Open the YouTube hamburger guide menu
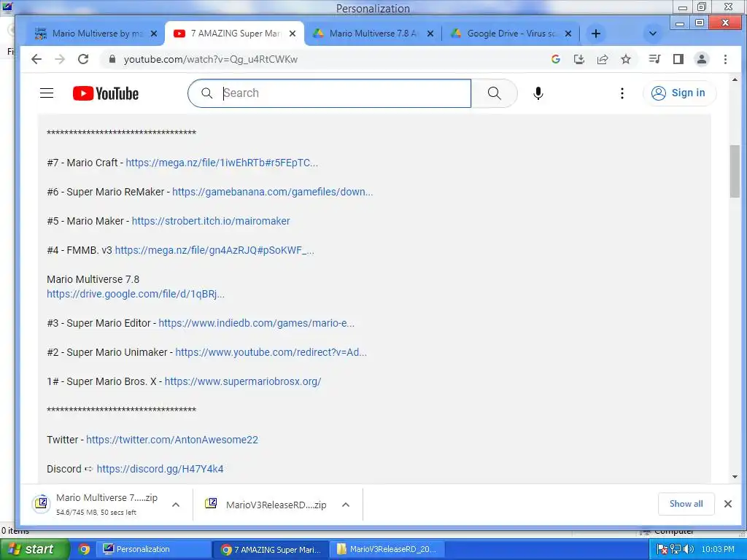The height and width of the screenshot is (560, 747). click(x=47, y=93)
